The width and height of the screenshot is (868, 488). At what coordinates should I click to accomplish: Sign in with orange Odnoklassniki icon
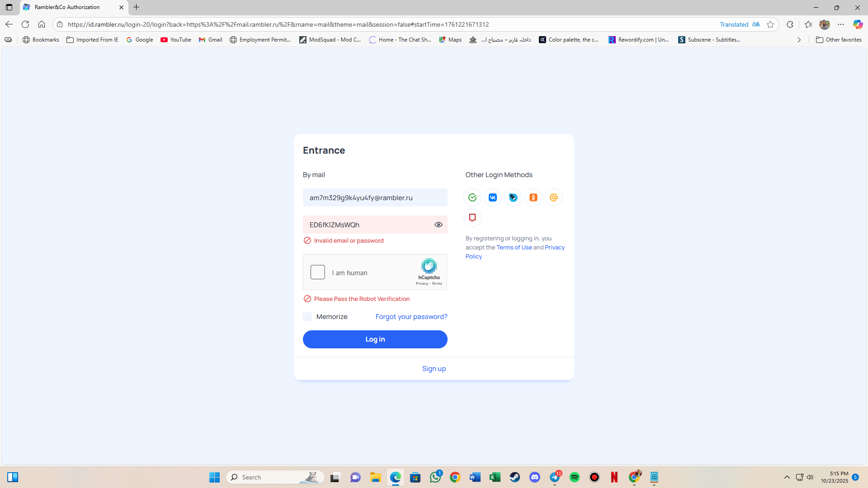click(533, 197)
